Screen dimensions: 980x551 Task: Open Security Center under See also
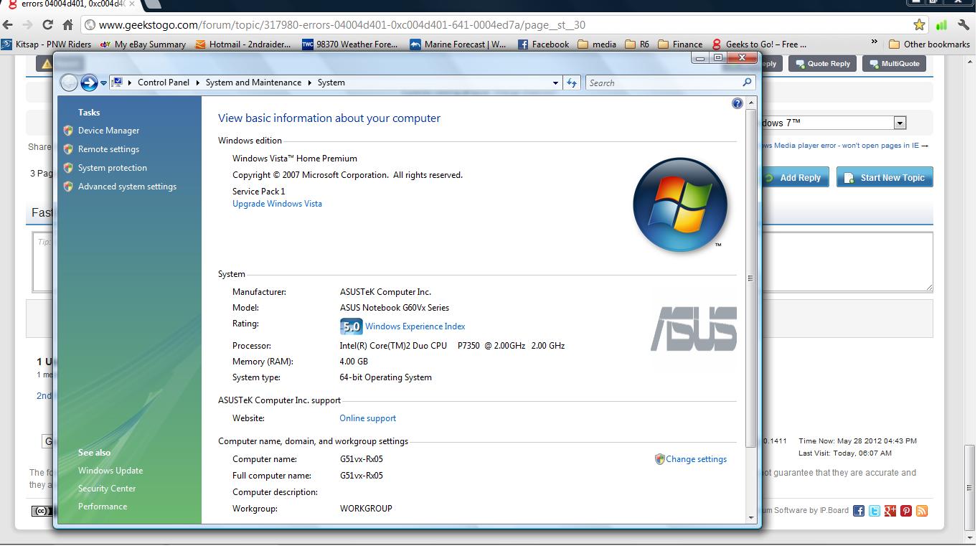click(x=107, y=489)
